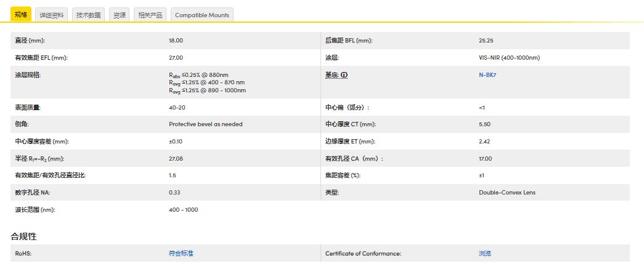644x277 pixels.
Task: Click 浏览 for Certificate of Conformance
Action: pyautogui.click(x=485, y=253)
